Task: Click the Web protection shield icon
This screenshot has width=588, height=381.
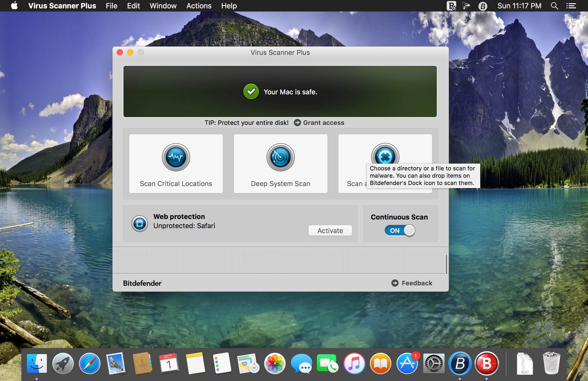Action: (139, 224)
